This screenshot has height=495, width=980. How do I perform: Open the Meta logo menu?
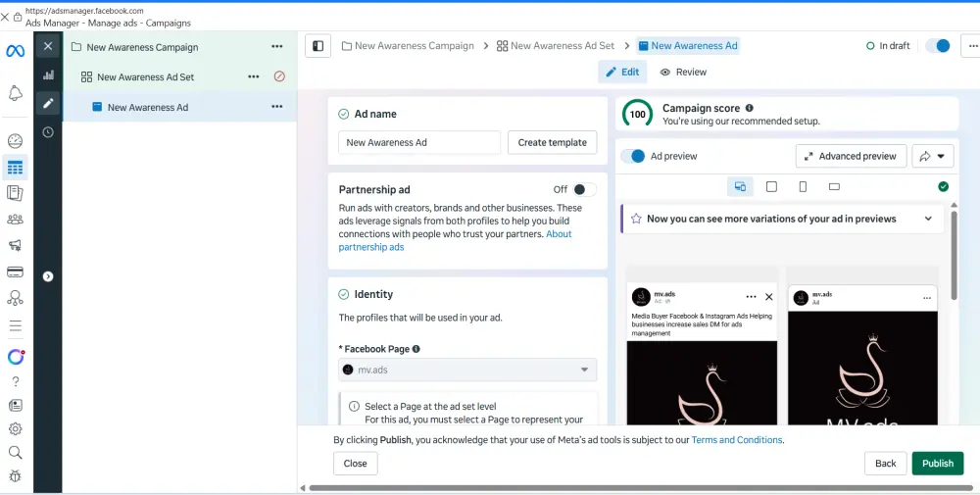click(15, 51)
